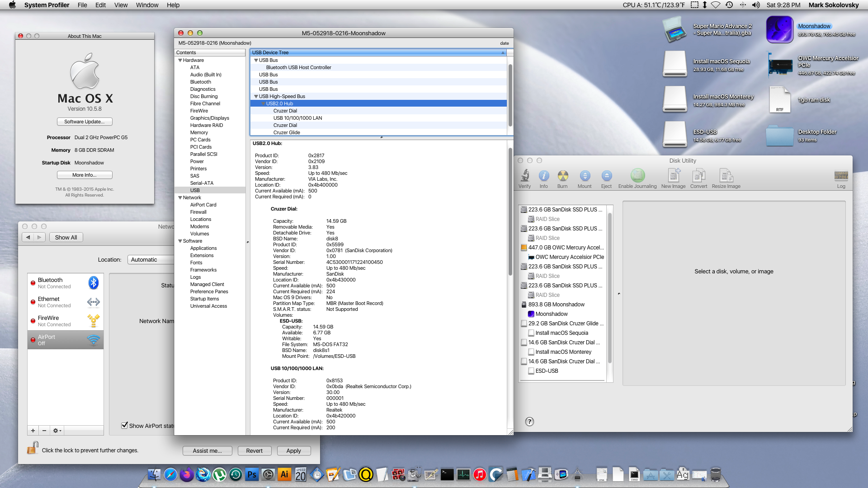Select Moonshadow volume in Disk Utility list
Viewport: 868px width, 488px height.
tap(551, 314)
